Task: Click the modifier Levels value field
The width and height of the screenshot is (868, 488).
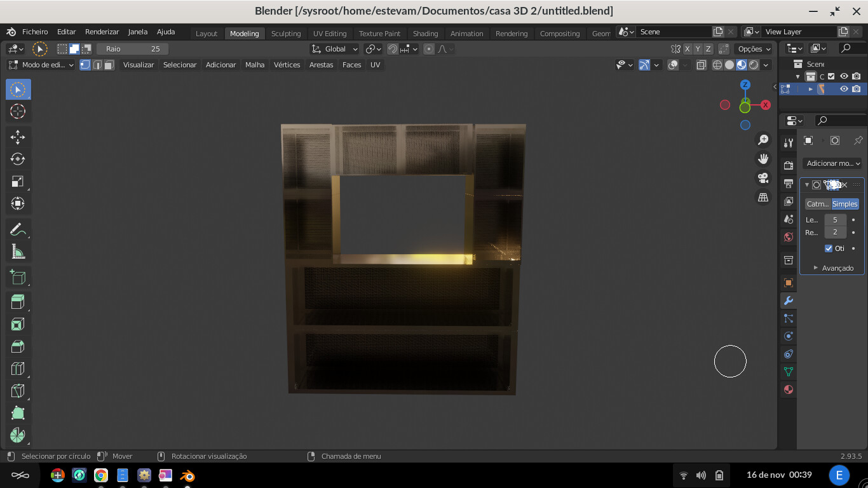Action: click(x=835, y=219)
